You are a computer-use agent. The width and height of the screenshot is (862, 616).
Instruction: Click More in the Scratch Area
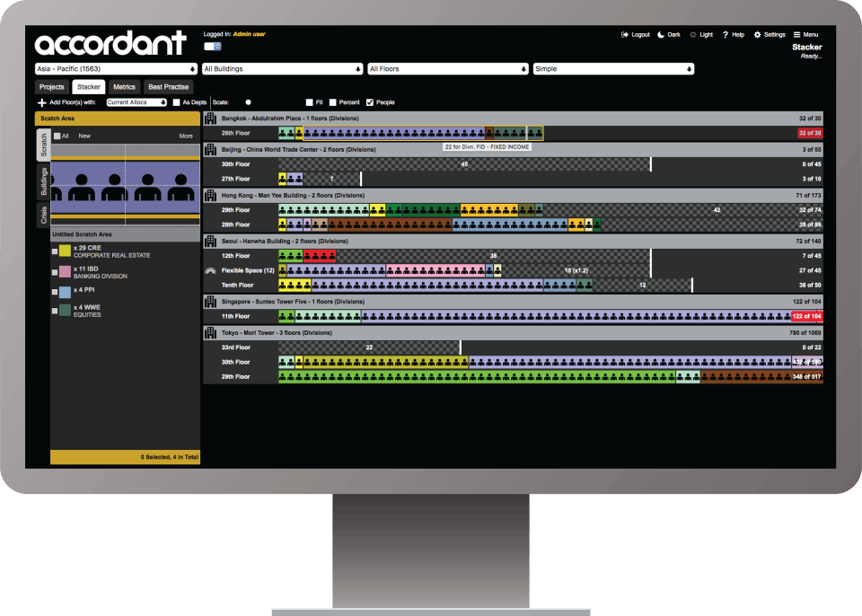(186, 136)
